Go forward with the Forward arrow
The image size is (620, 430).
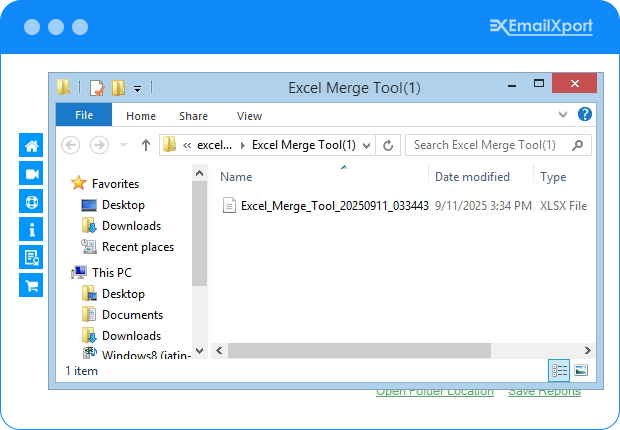pos(99,145)
